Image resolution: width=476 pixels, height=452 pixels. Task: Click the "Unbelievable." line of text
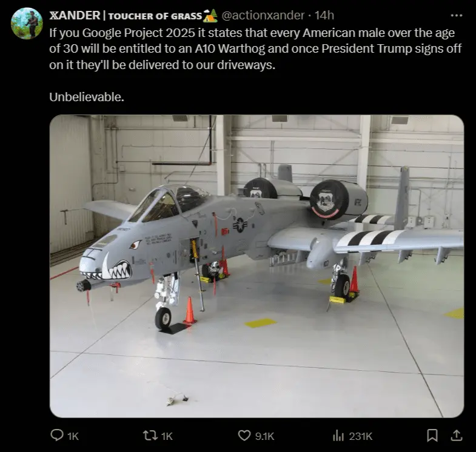click(87, 96)
